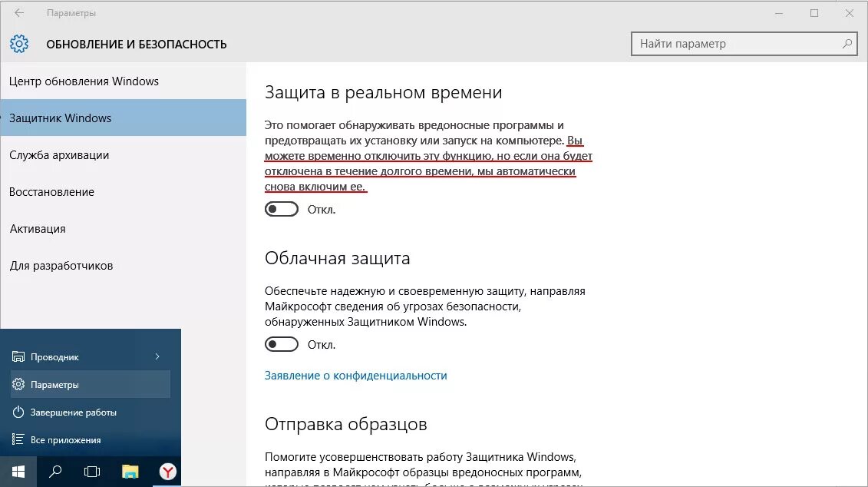Image resolution: width=868 pixels, height=487 pixels.
Task: Click the Параметры window title text
Action: click(71, 13)
